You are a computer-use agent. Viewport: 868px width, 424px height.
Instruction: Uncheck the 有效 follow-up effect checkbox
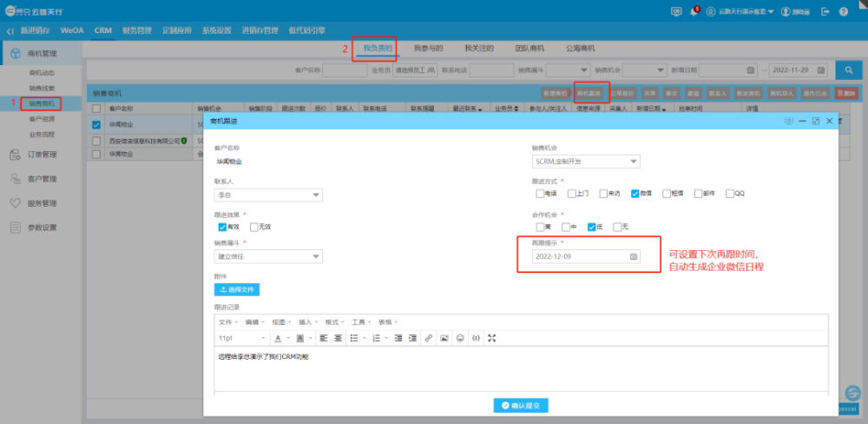click(x=222, y=227)
